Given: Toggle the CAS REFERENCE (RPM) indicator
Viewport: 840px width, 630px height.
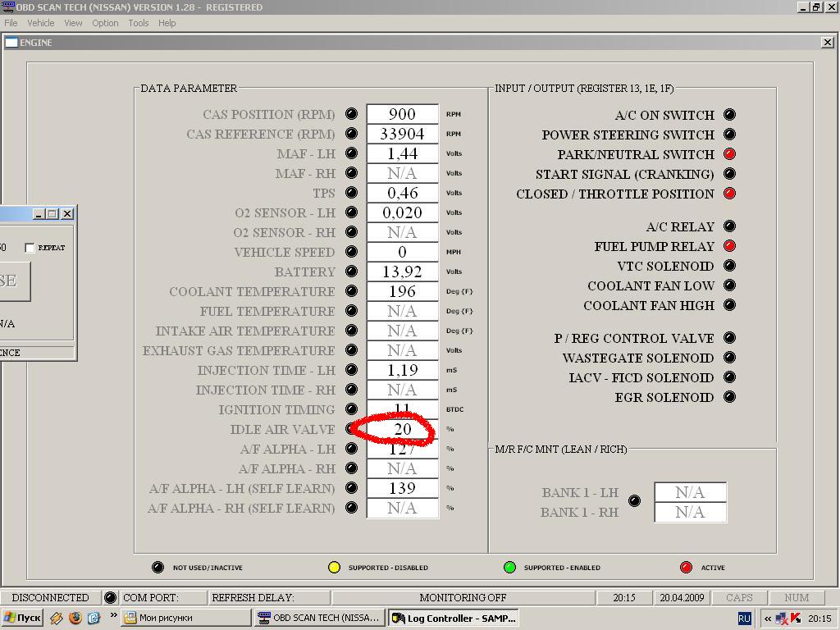Looking at the screenshot, I should pos(351,134).
